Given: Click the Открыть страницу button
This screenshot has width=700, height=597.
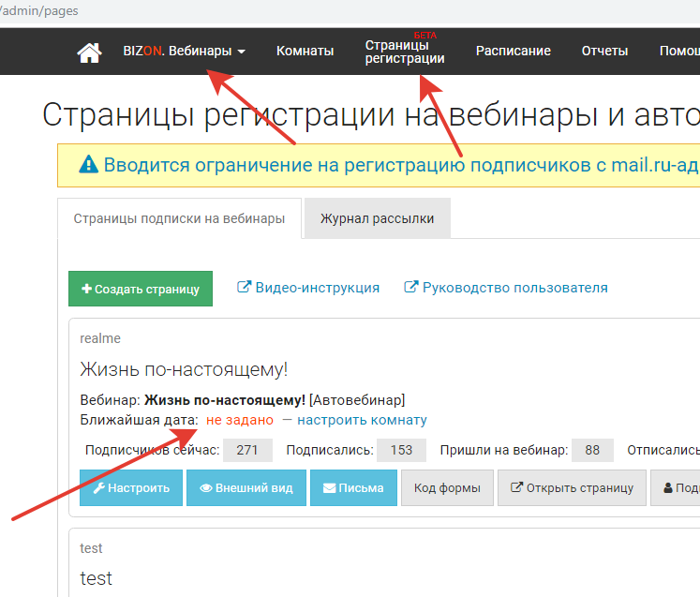Looking at the screenshot, I should (x=572, y=487).
